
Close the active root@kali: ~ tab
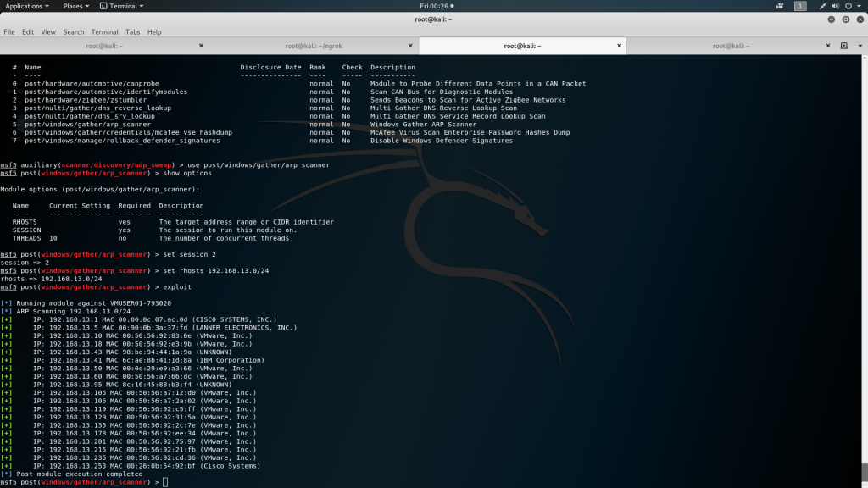[619, 46]
